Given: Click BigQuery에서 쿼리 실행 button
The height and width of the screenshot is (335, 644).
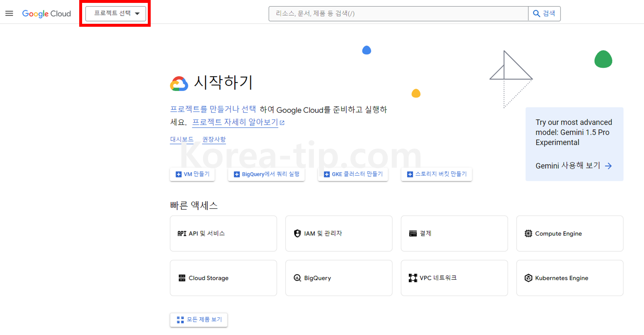Looking at the screenshot, I should click(x=266, y=174).
